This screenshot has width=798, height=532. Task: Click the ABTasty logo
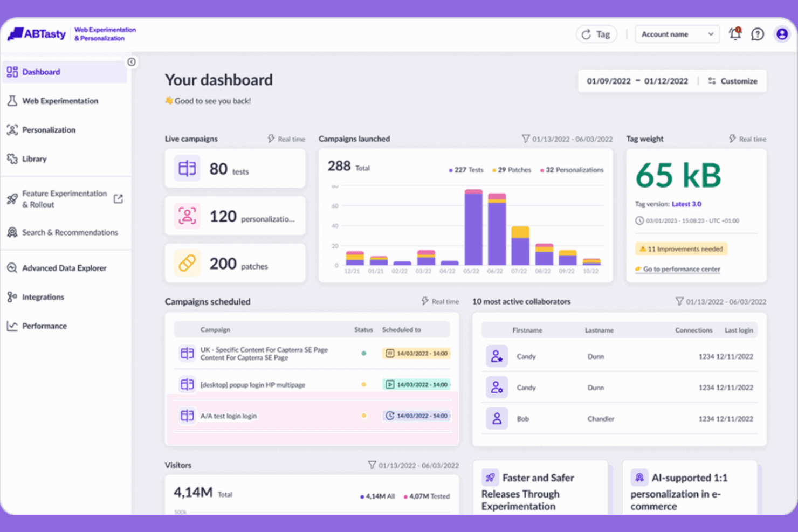click(x=37, y=34)
